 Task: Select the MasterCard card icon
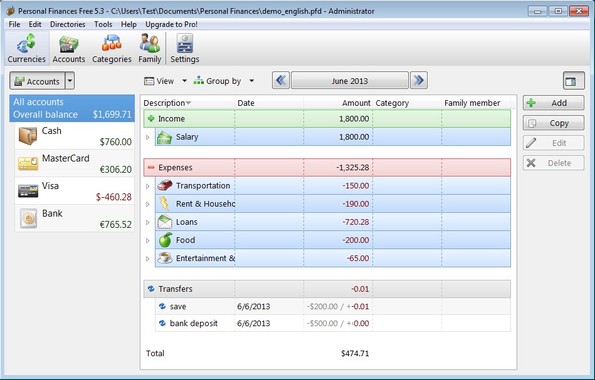click(28, 164)
